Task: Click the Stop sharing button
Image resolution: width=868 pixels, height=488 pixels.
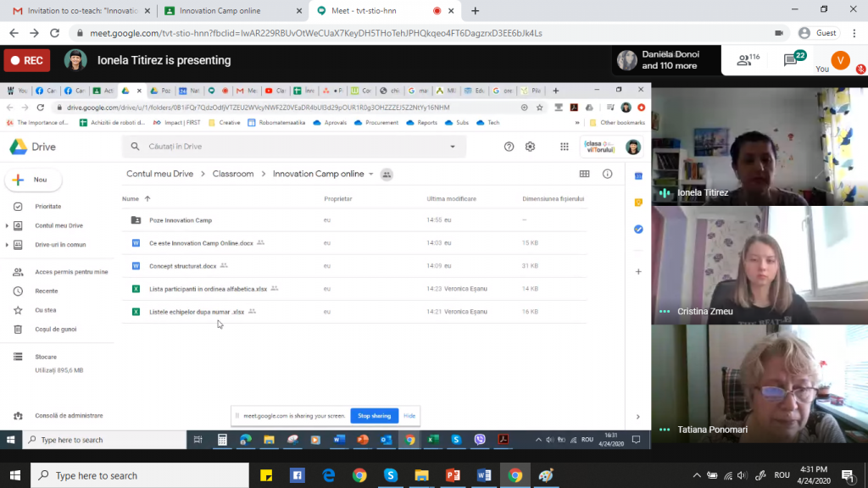Action: tap(374, 416)
